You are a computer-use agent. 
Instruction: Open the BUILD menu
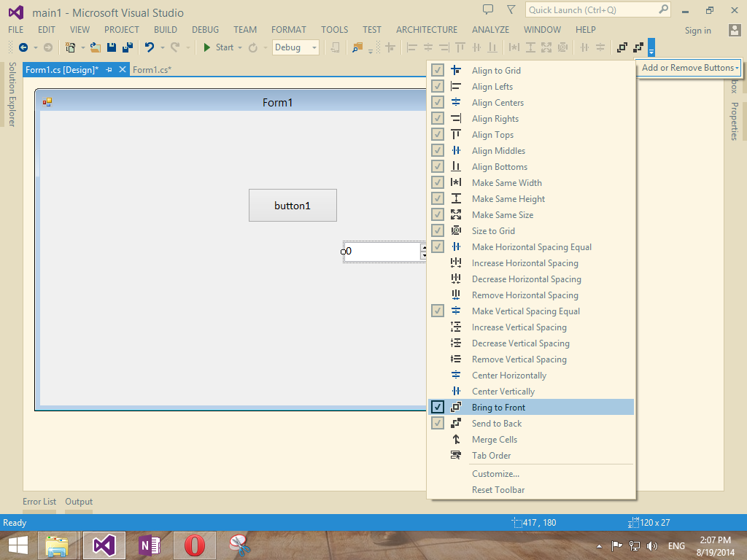[x=166, y=29]
